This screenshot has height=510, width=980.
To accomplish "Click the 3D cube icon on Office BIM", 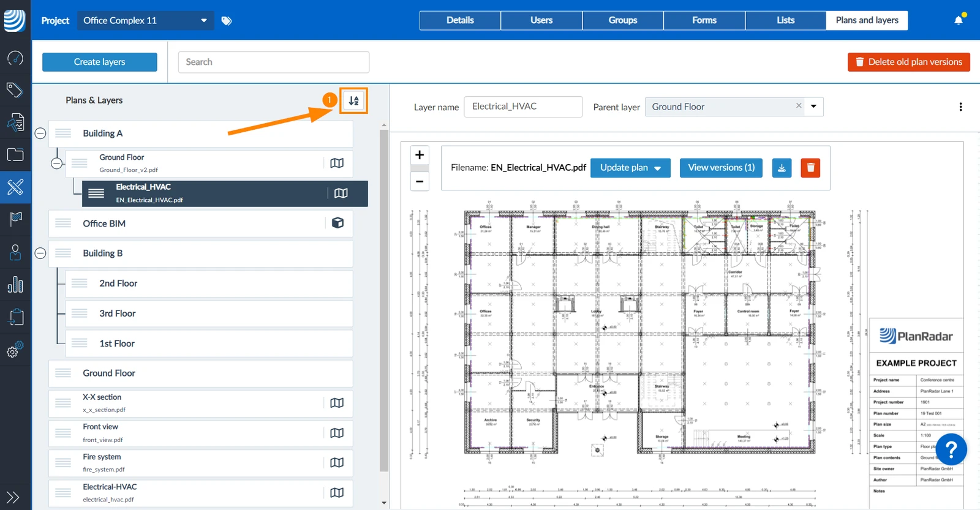I will pos(337,223).
